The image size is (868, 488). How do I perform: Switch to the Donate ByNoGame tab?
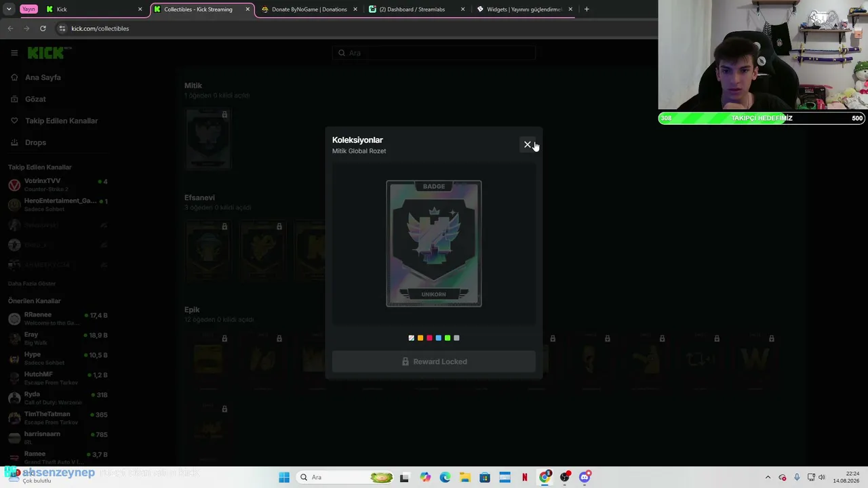[x=309, y=9]
